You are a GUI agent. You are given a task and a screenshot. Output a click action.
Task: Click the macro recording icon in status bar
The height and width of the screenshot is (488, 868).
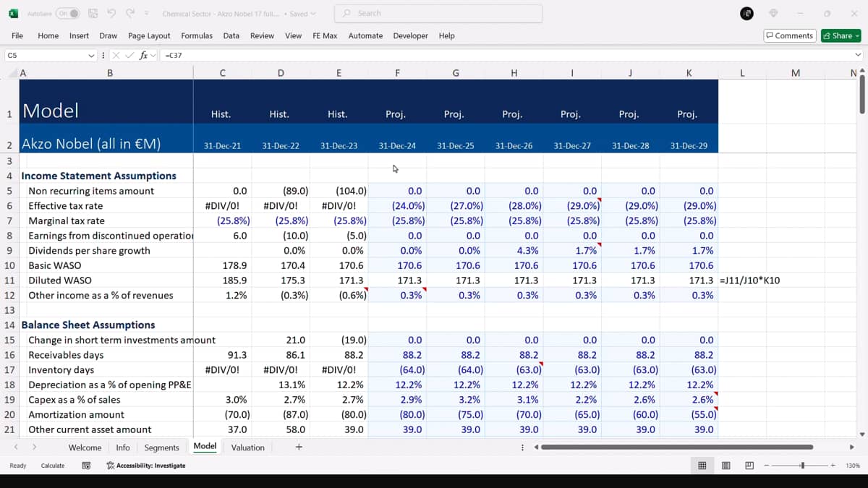[x=86, y=466]
